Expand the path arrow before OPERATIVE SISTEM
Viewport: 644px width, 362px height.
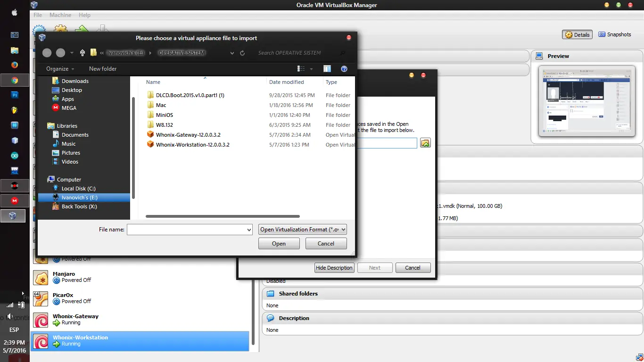[150, 53]
